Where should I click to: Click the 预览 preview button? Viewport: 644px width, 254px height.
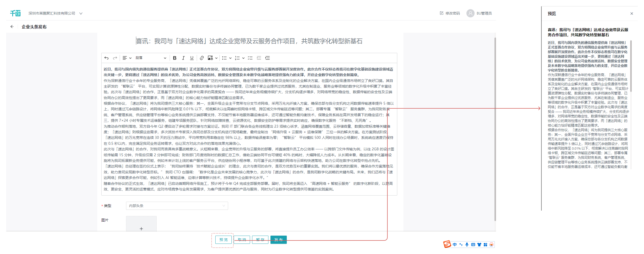[223, 240]
